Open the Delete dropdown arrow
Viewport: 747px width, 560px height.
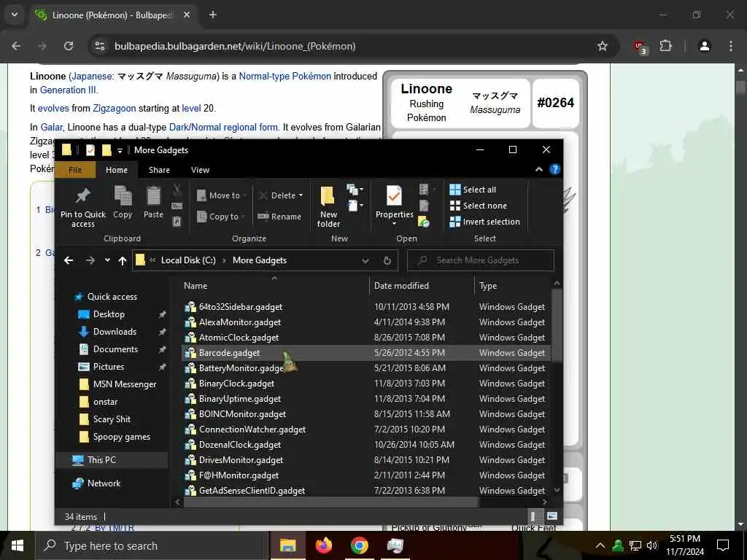(301, 195)
